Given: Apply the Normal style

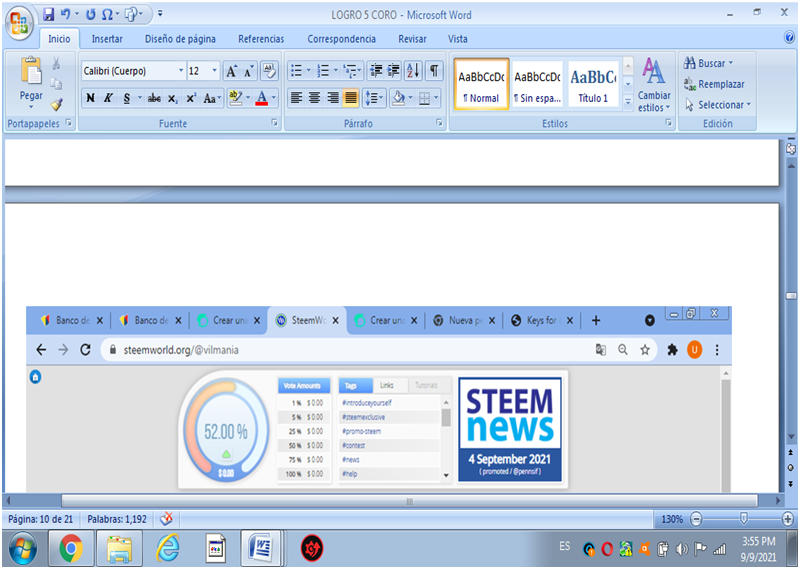Looking at the screenshot, I should pos(481,84).
